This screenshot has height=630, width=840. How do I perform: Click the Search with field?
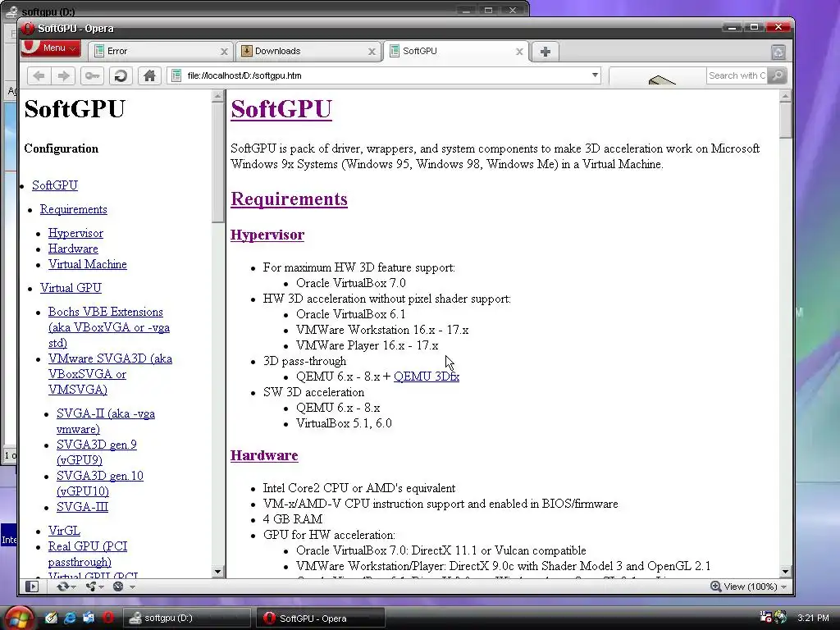pyautogui.click(x=737, y=75)
